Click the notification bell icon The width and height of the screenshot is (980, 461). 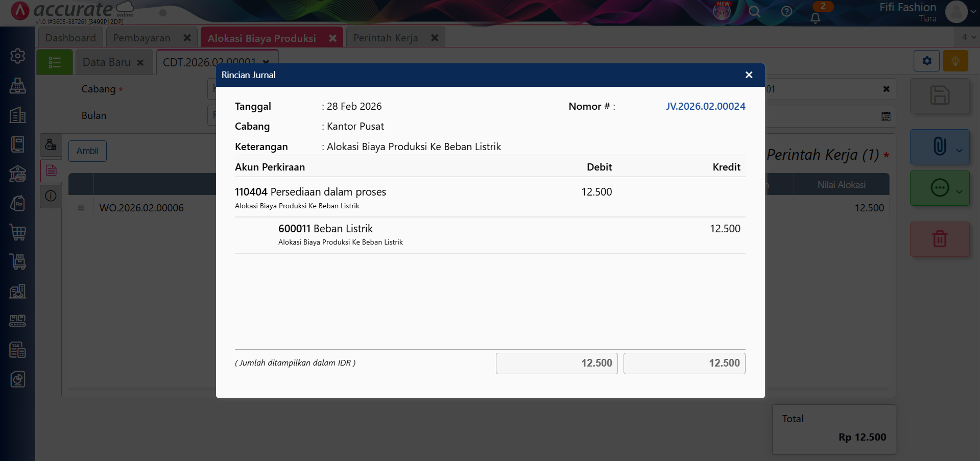815,18
